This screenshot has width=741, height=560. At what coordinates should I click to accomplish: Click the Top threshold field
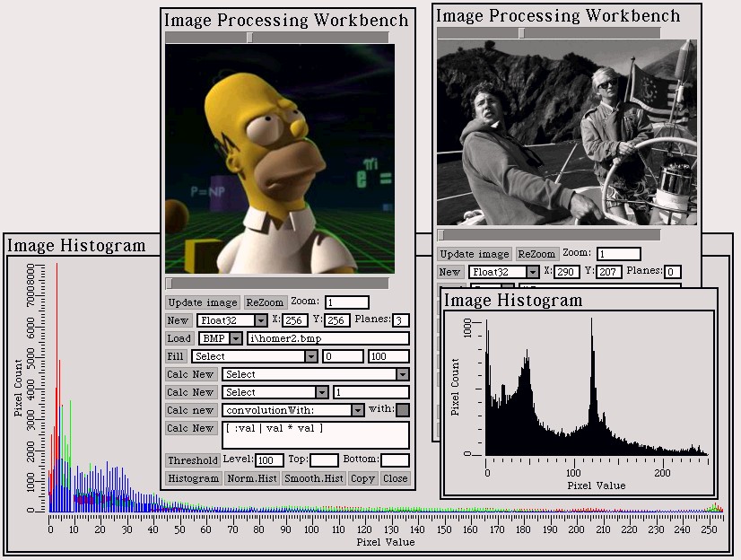[324, 460]
